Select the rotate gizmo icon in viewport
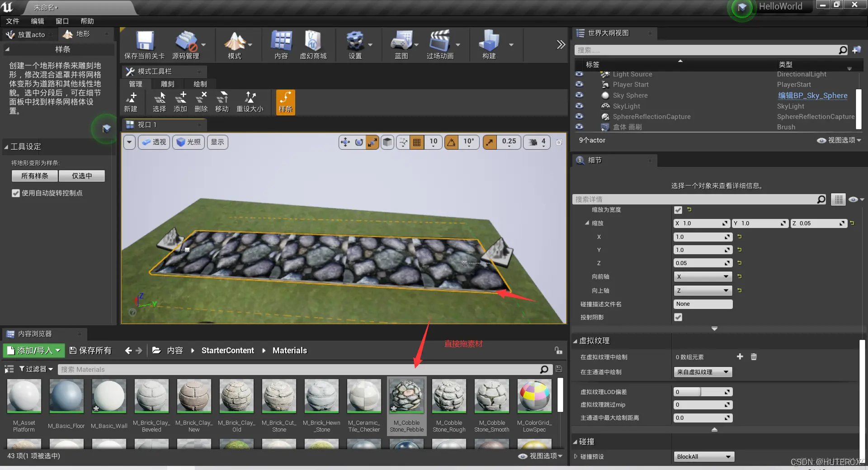The image size is (868, 470). pyautogui.click(x=359, y=142)
